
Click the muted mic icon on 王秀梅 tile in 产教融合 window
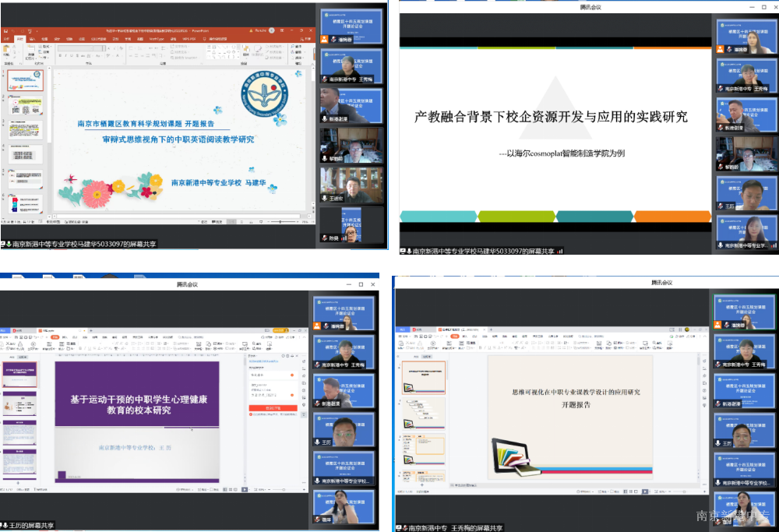pos(721,89)
